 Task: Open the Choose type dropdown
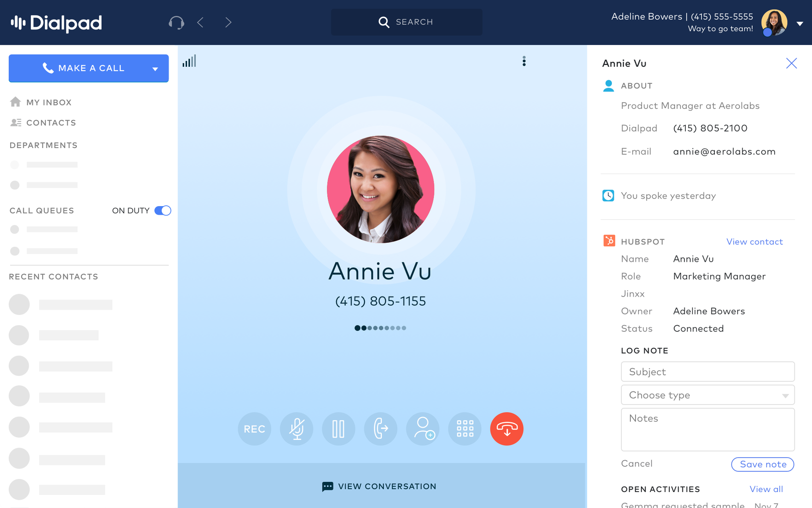[x=708, y=395]
